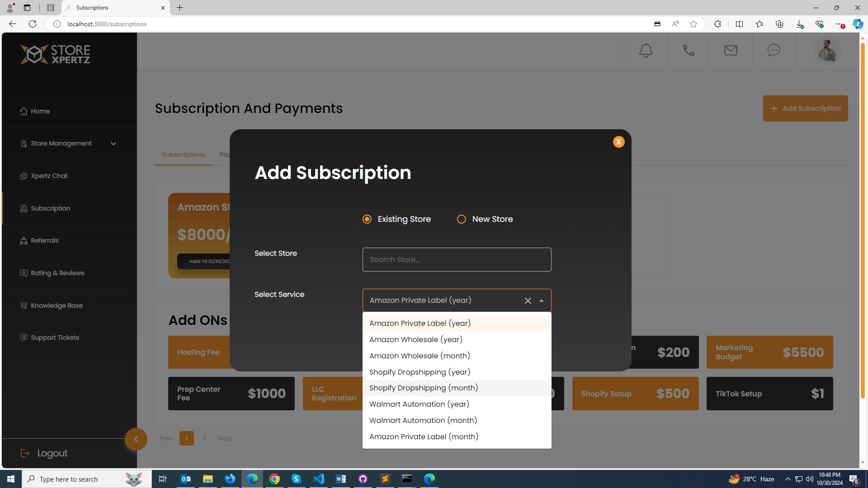This screenshot has height=488, width=868.
Task: Open Rating & Reviews in sidebar
Action: tap(69, 273)
